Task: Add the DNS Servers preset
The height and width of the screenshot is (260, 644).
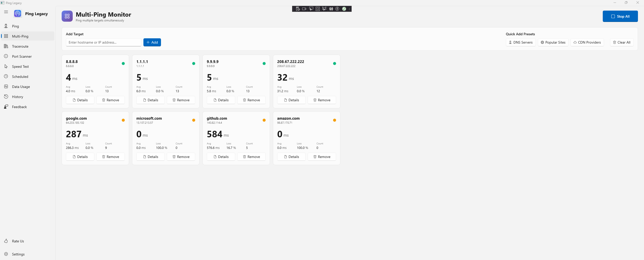Action: [x=521, y=42]
